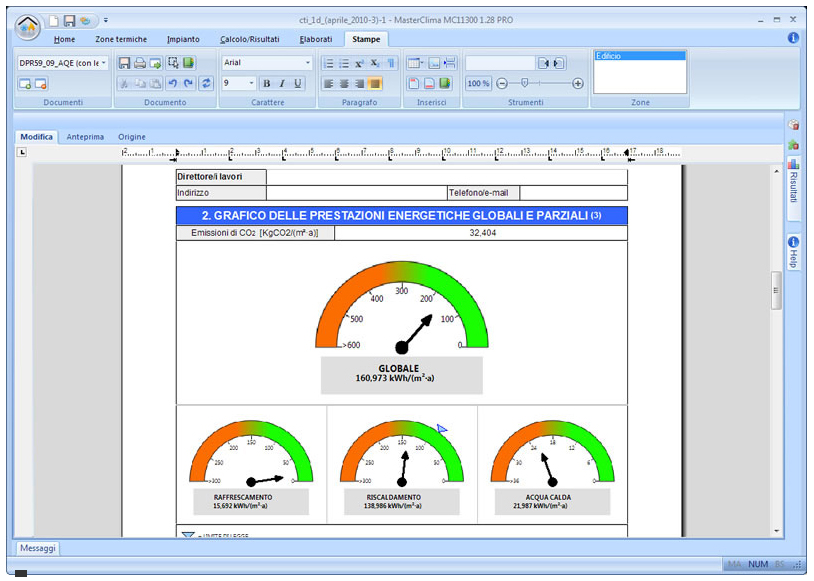Undo the last edit
Image resolution: width=814 pixels, height=581 pixels.
point(173,83)
